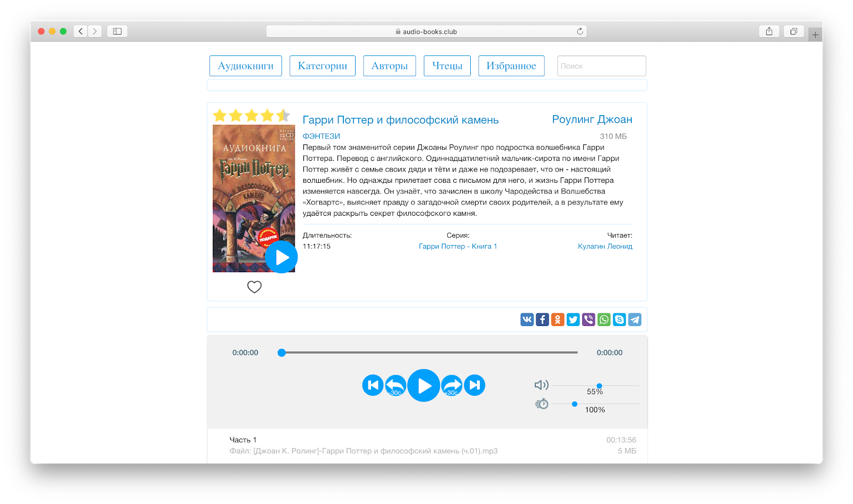Focus the Поиск search field
The width and height of the screenshot is (853, 504).
(x=601, y=66)
